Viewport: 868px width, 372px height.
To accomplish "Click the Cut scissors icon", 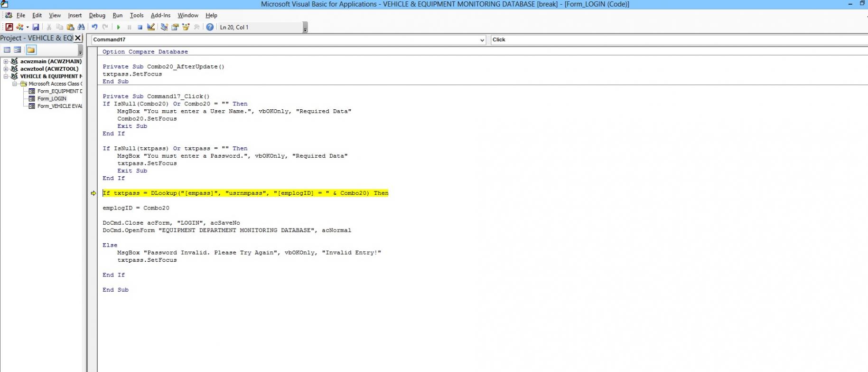I will click(49, 27).
